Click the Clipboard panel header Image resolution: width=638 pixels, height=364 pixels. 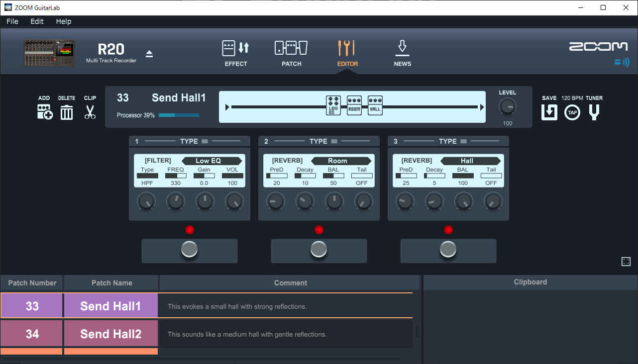(x=530, y=282)
